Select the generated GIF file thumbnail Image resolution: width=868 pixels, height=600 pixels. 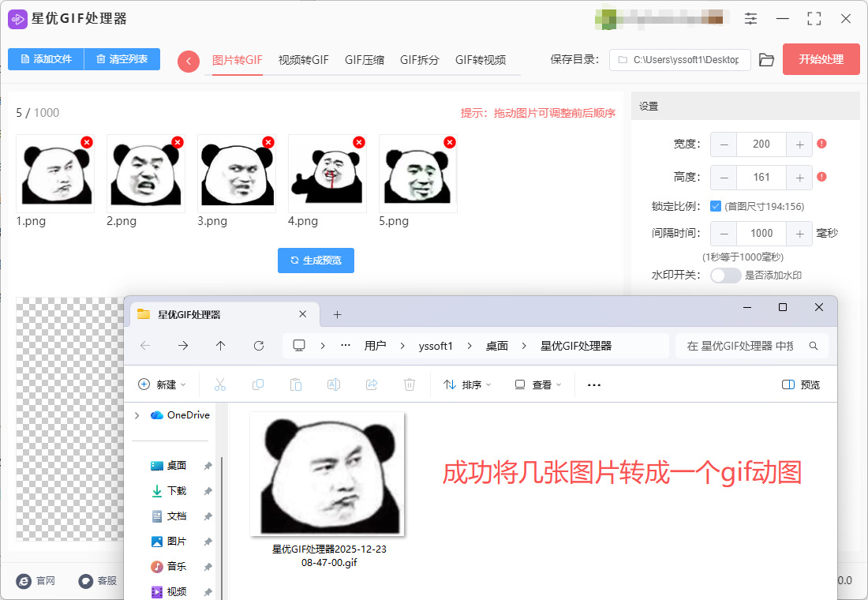[x=327, y=474]
